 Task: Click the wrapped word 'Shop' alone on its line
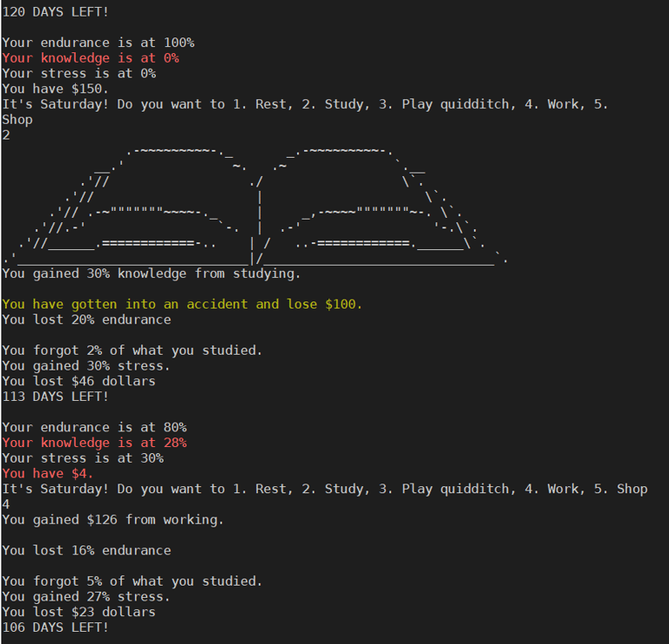coord(17,120)
